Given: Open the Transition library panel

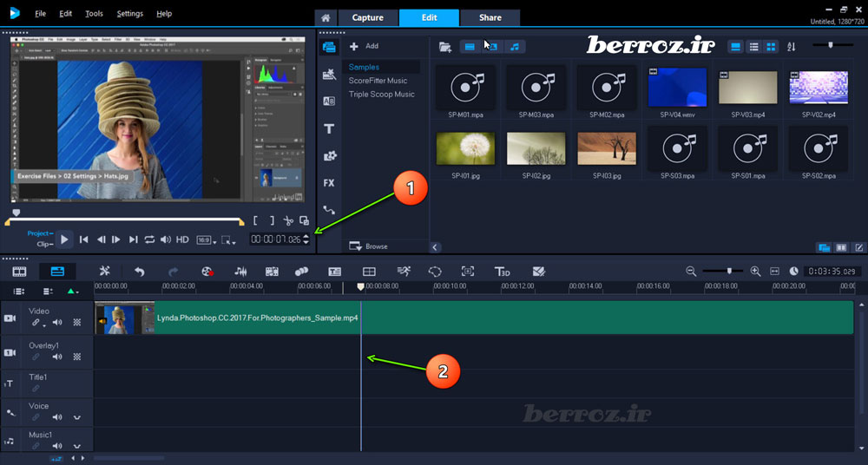Looking at the screenshot, I should tap(329, 101).
